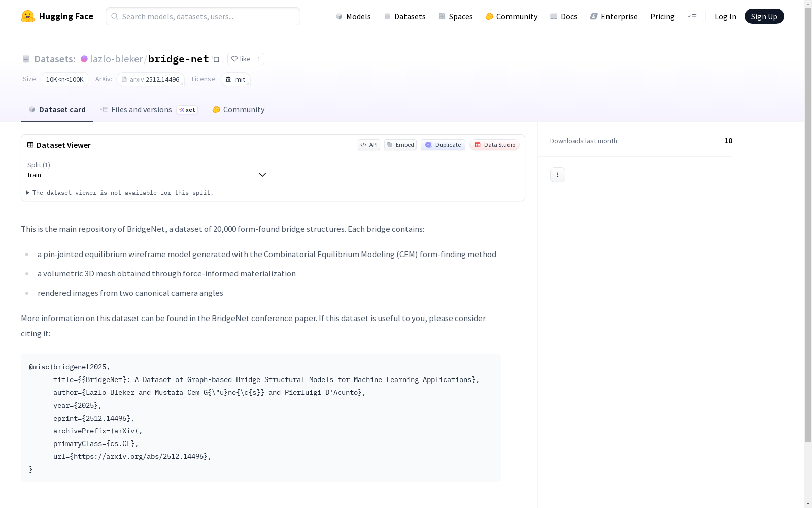The height and width of the screenshot is (508, 812).
Task: Open Spaces in the top navigation
Action: tap(455, 16)
